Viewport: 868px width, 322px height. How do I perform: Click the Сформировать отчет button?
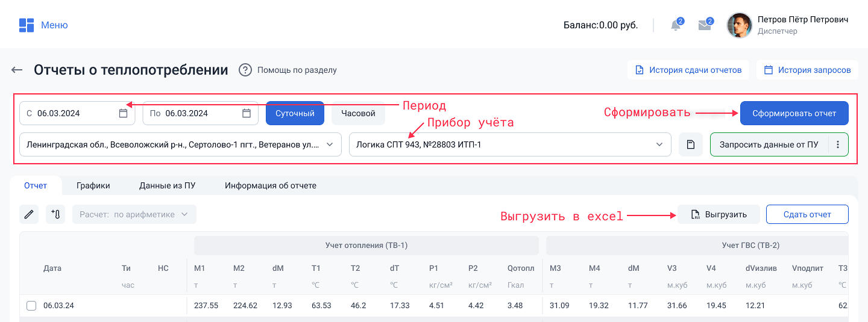pos(794,113)
